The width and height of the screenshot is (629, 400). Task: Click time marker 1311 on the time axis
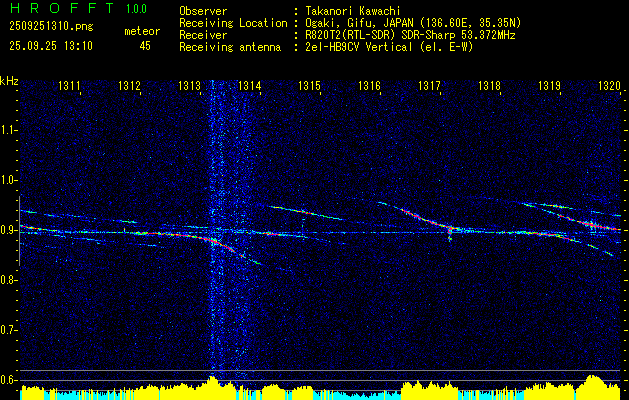coord(69,85)
